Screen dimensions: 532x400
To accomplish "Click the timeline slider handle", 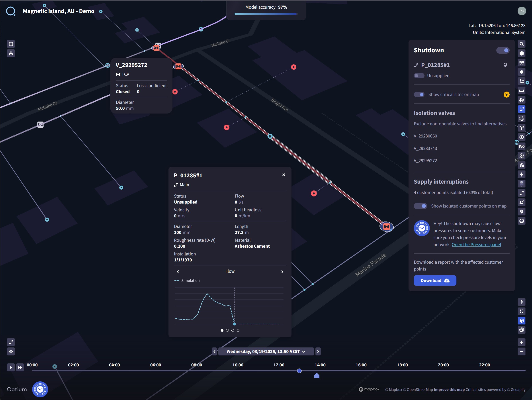I will click(299, 371).
